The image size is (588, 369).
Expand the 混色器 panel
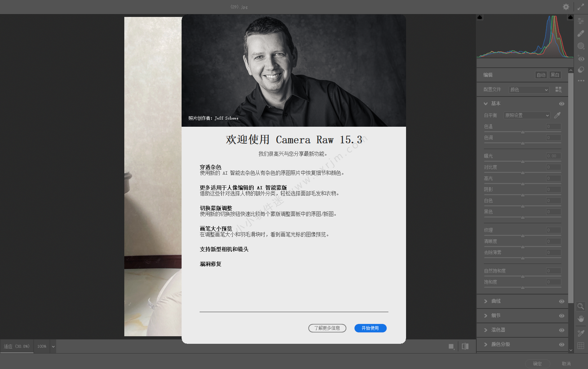pyautogui.click(x=486, y=330)
